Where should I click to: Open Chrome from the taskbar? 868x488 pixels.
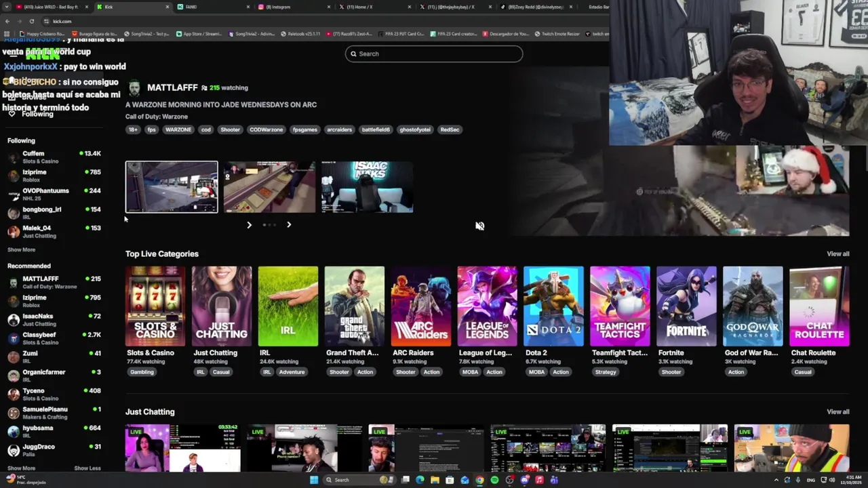coord(479,480)
